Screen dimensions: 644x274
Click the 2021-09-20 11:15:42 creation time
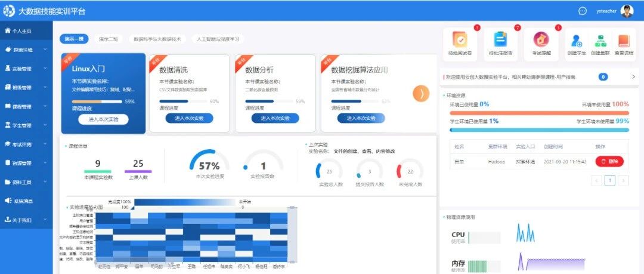pyautogui.click(x=565, y=162)
